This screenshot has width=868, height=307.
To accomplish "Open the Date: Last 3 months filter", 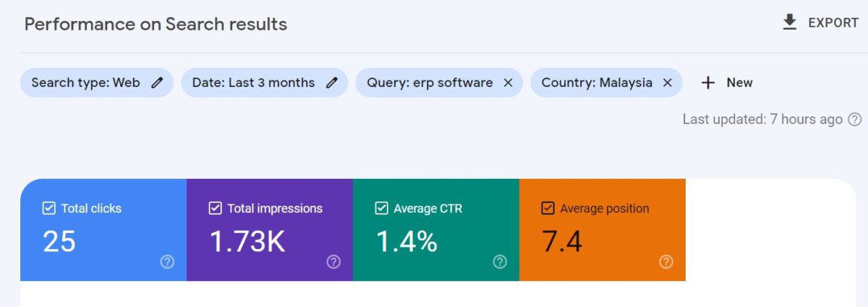I will pos(253,83).
